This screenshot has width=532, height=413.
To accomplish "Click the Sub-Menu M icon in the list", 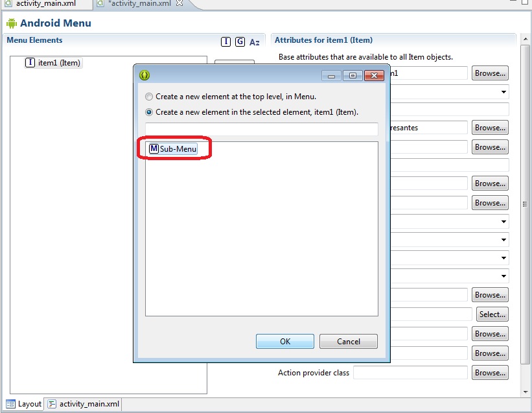I will (x=154, y=148).
